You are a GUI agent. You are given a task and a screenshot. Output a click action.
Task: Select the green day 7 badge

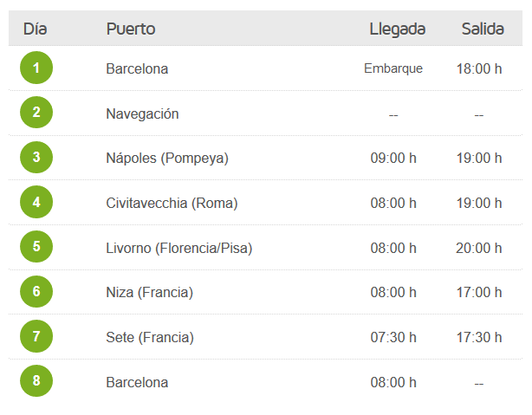36,336
